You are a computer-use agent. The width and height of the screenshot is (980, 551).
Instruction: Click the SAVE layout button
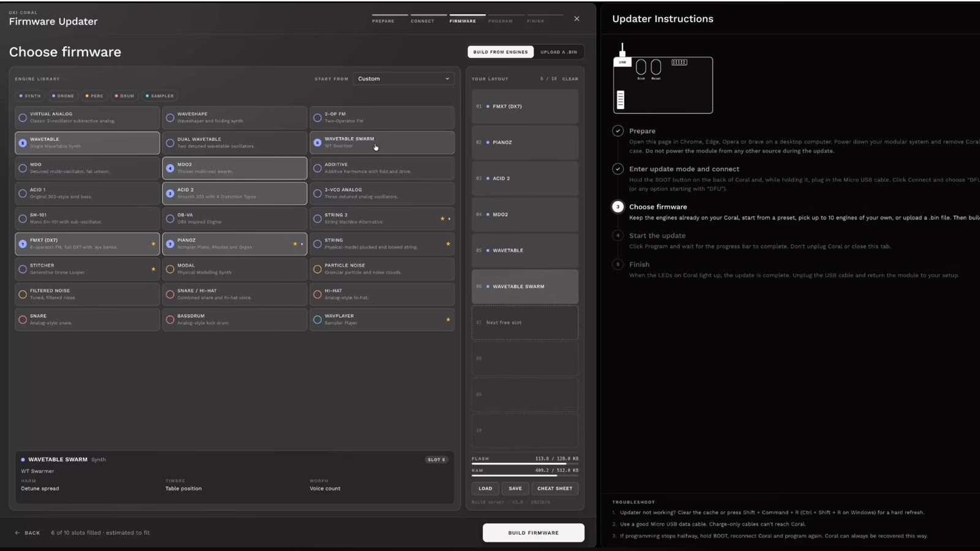point(515,489)
